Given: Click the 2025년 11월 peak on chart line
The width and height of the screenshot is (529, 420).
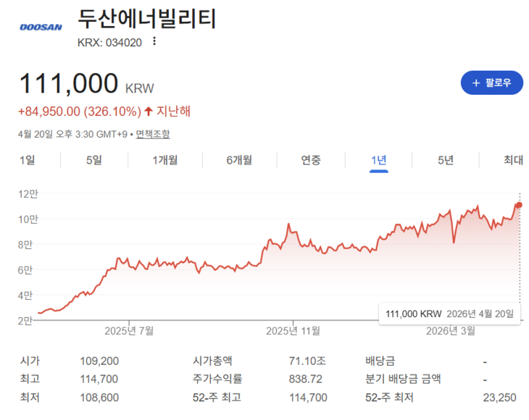Looking at the screenshot, I should click(x=288, y=225).
